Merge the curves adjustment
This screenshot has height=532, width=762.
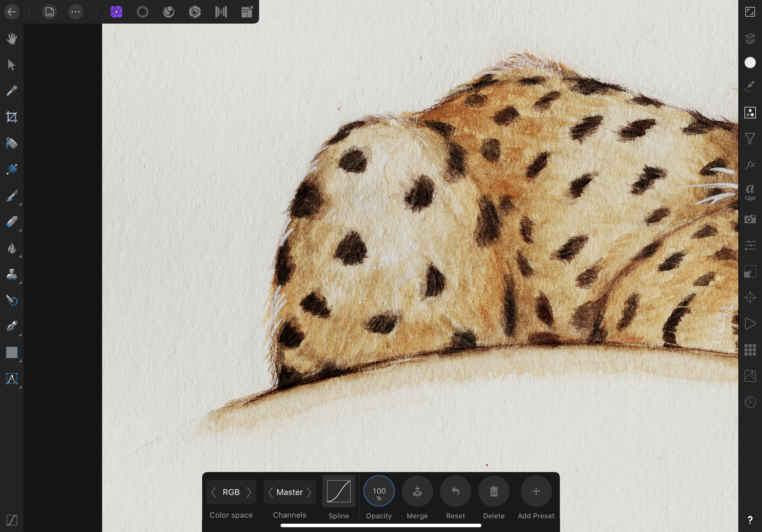click(417, 491)
